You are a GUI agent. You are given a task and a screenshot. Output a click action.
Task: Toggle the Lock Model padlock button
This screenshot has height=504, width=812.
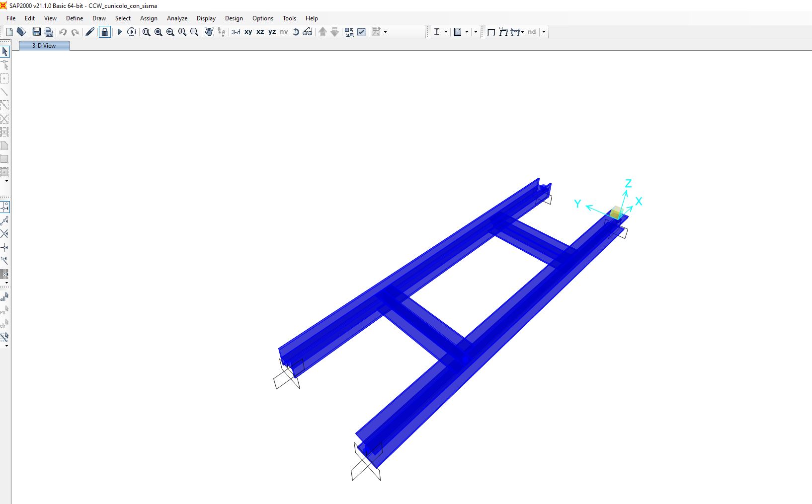tap(104, 32)
